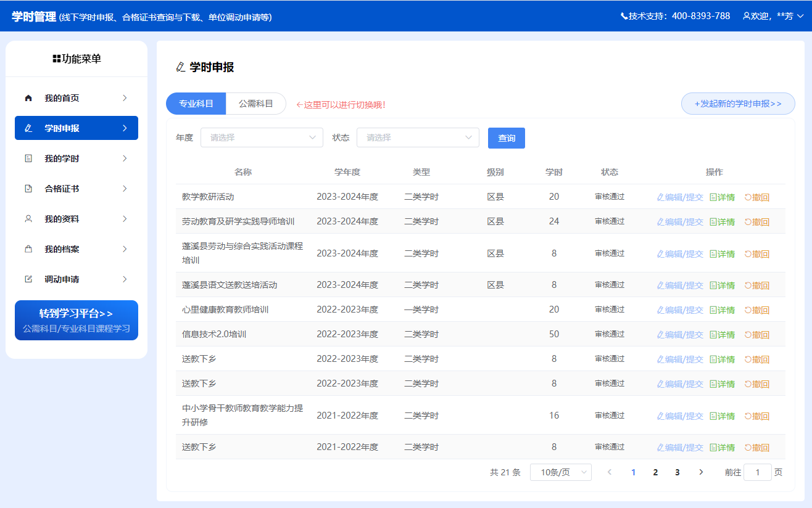Click the 名称 column header
Viewport: 812px width, 508px height.
point(243,173)
